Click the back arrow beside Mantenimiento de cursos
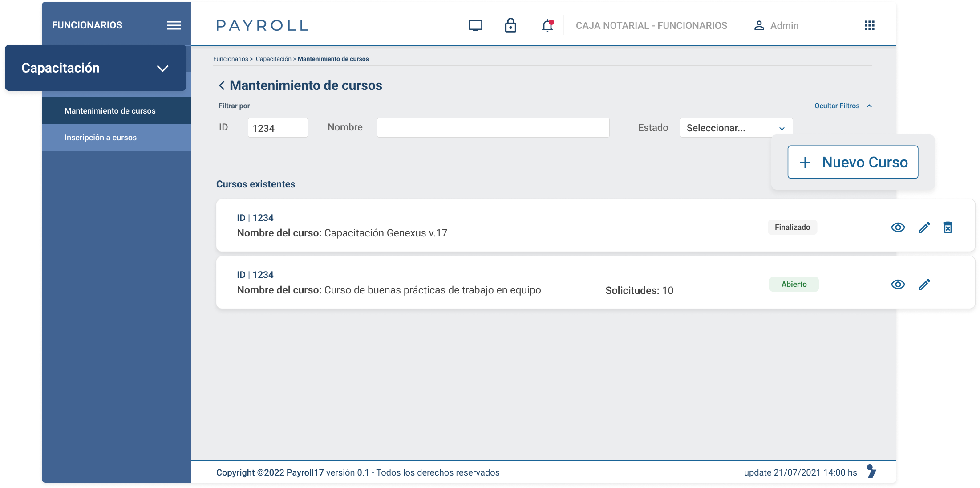The height and width of the screenshot is (488, 980). [221, 85]
